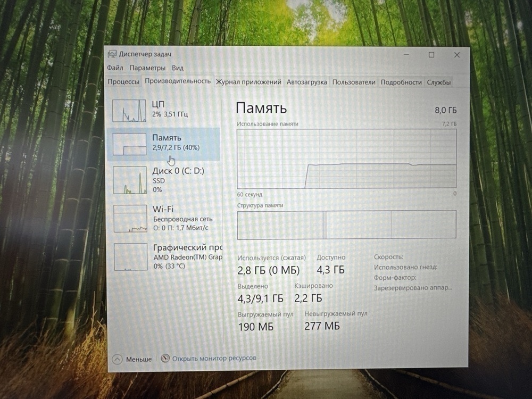Select the ЦП performance graph in sidebar
Screen dimensions: 532x399
coord(129,110)
